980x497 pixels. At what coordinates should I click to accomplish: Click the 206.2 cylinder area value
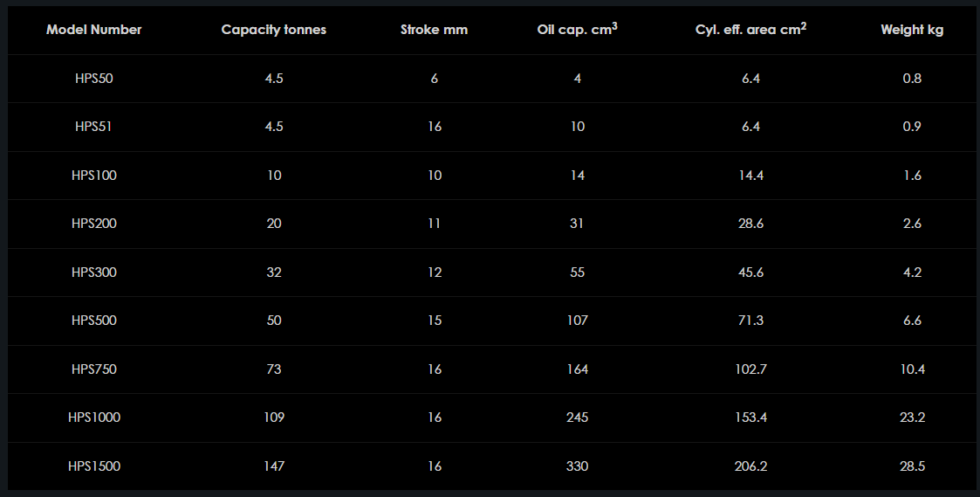pos(750,466)
